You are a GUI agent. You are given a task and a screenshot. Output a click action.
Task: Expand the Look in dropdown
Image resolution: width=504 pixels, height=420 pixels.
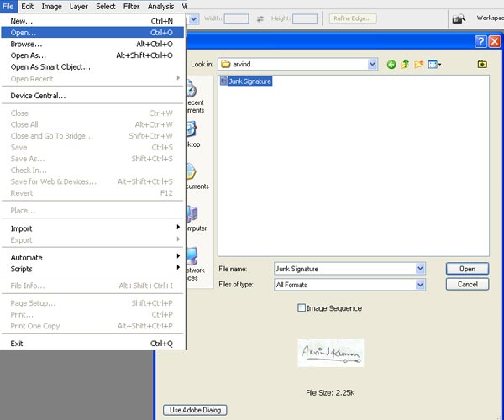pos(372,65)
